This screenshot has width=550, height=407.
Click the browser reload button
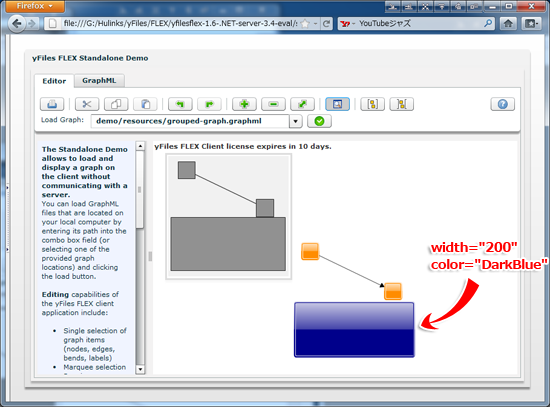pos(326,24)
